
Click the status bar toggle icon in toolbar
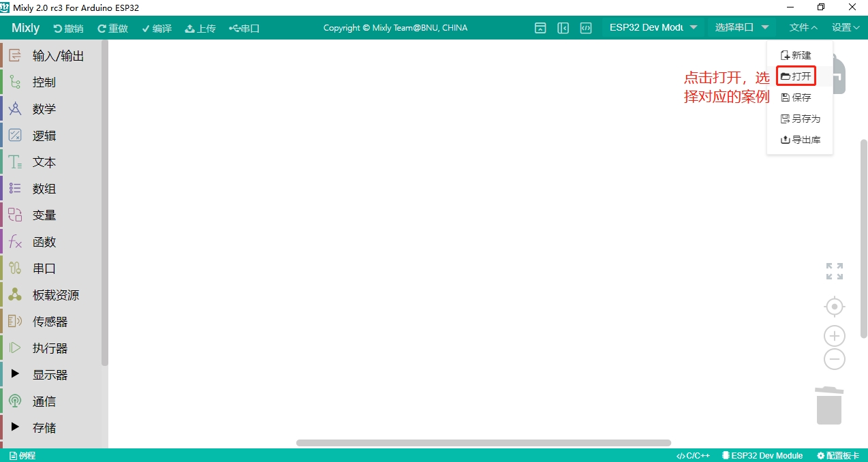tap(540, 28)
